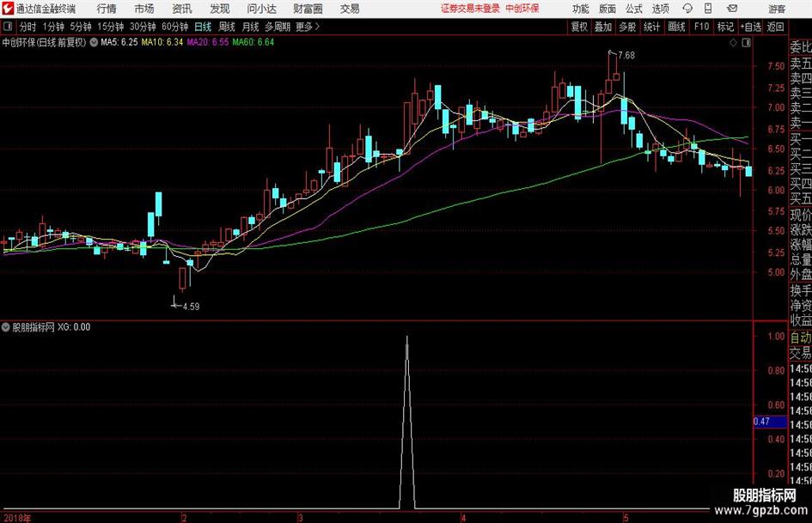
Task: Click the customer service headset icon
Action: [687, 9]
